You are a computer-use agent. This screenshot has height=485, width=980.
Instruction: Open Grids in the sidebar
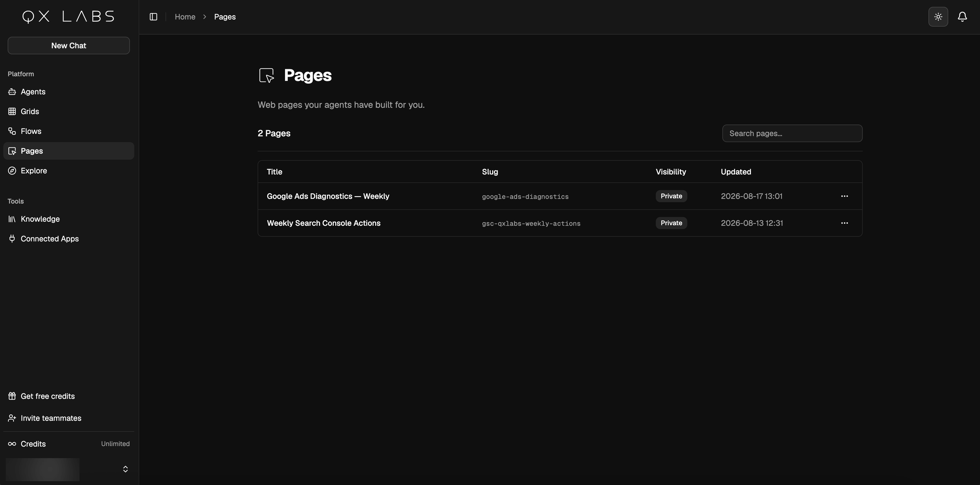tap(69, 112)
